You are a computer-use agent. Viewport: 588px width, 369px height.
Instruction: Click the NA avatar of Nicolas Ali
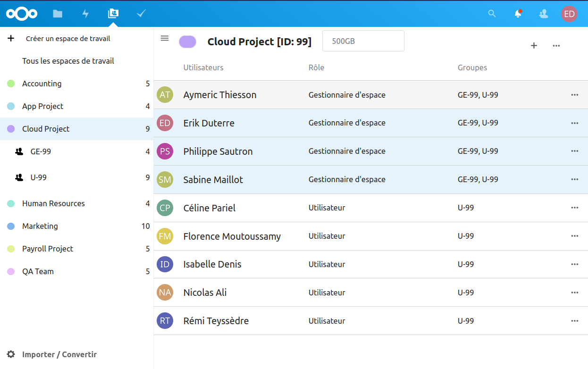click(165, 293)
